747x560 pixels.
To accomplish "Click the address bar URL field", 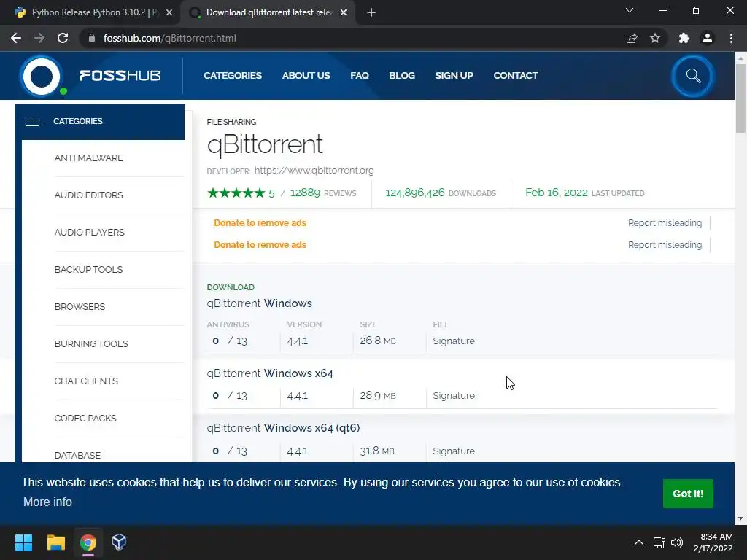I will (352, 38).
